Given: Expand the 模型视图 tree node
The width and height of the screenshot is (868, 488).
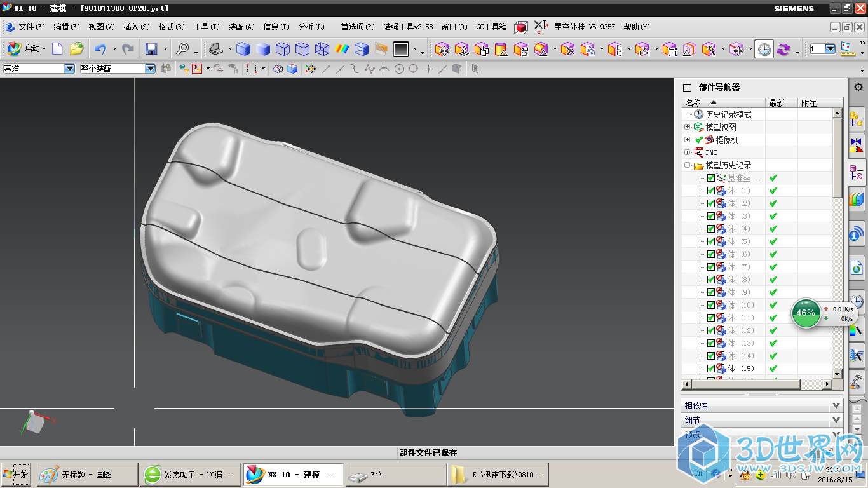Looking at the screenshot, I should (687, 127).
